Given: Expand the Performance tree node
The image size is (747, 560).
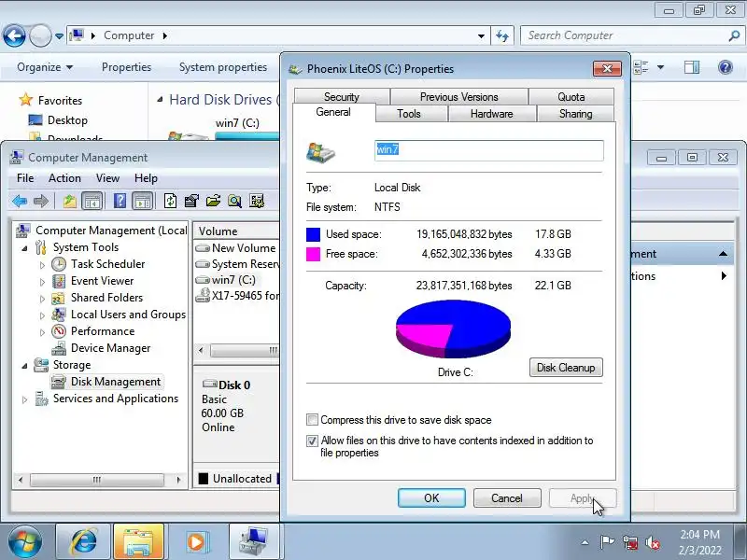Looking at the screenshot, I should pos(42,332).
